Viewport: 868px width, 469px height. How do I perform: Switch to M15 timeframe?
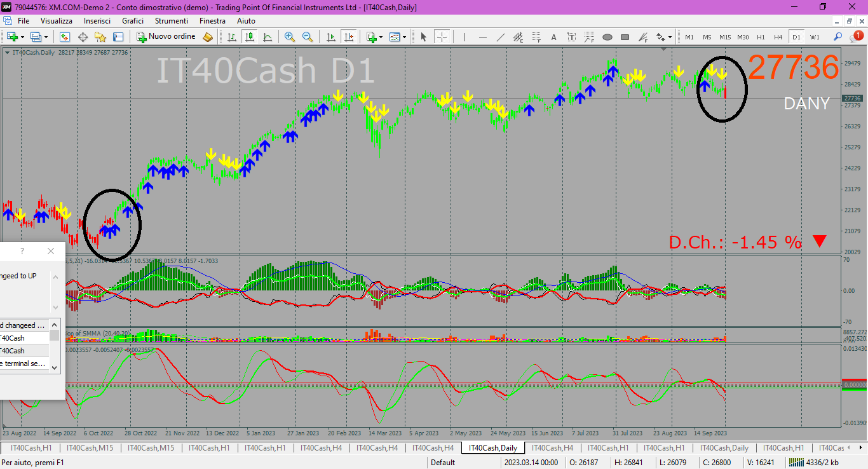click(x=725, y=37)
